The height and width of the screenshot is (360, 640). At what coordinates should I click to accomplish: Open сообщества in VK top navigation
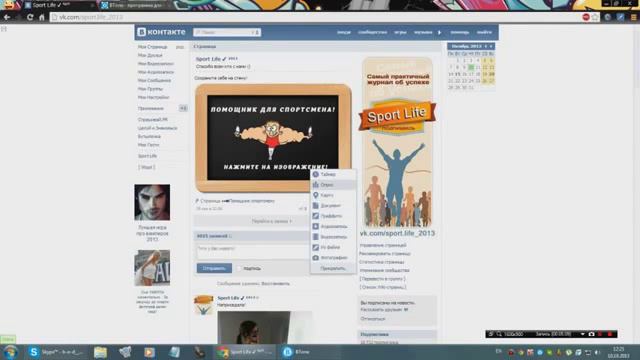click(x=372, y=32)
